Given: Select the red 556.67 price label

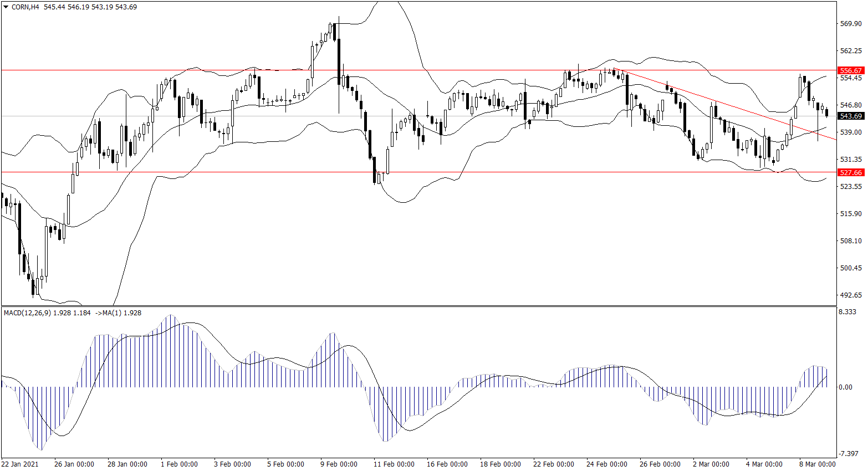Looking at the screenshot, I should (850, 71).
